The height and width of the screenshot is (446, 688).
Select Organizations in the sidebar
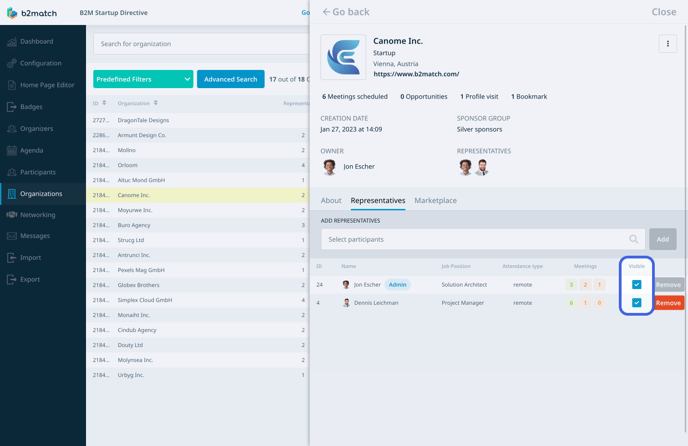click(x=43, y=194)
